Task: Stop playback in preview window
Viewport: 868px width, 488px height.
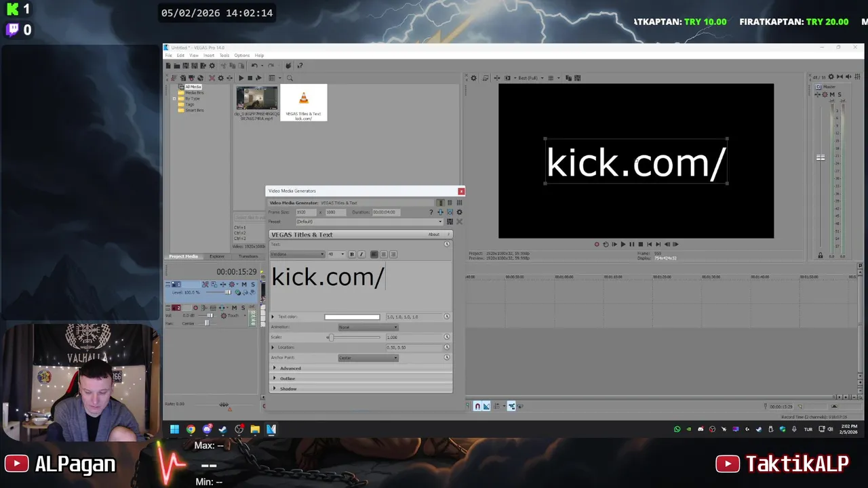Action: 641,244
